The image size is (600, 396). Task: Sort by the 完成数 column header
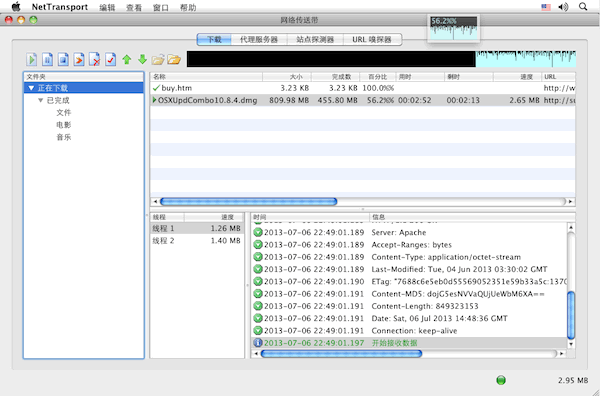point(336,77)
